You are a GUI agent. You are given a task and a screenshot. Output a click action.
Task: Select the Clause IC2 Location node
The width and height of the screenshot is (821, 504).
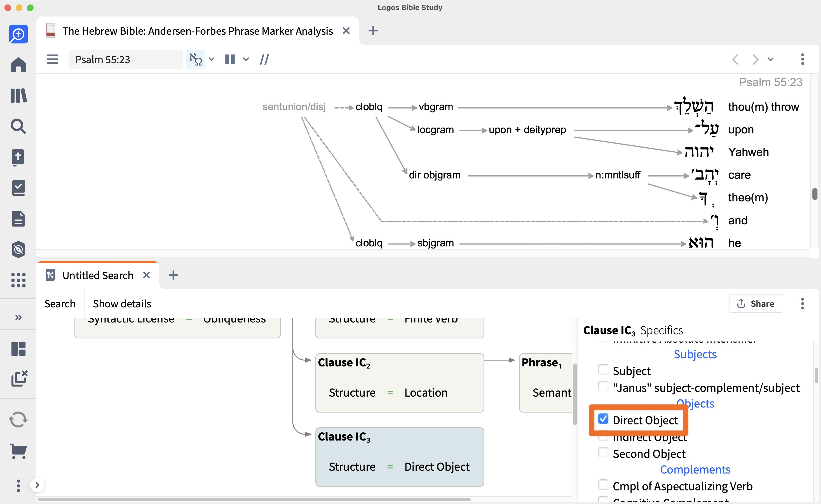pos(400,383)
